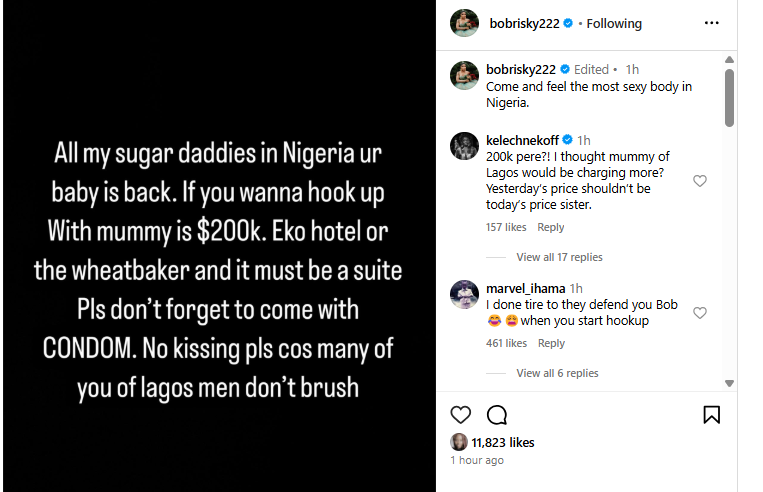Like marvel_ihama's comment heart
763x492 pixels.
[x=700, y=313]
